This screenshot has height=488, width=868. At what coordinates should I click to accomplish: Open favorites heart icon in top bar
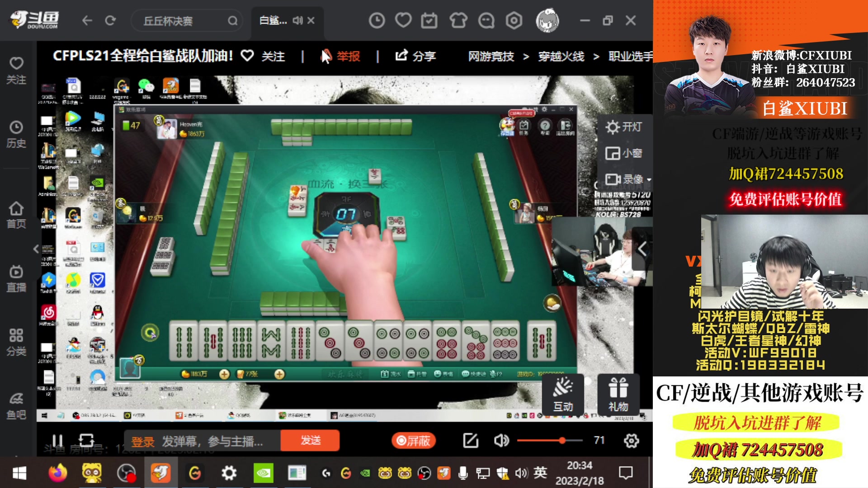click(x=403, y=20)
